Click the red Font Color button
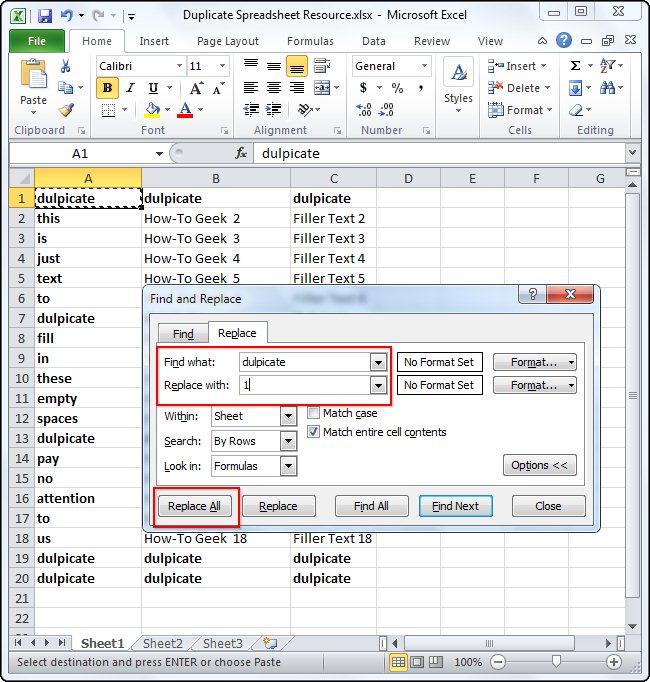 (185, 110)
